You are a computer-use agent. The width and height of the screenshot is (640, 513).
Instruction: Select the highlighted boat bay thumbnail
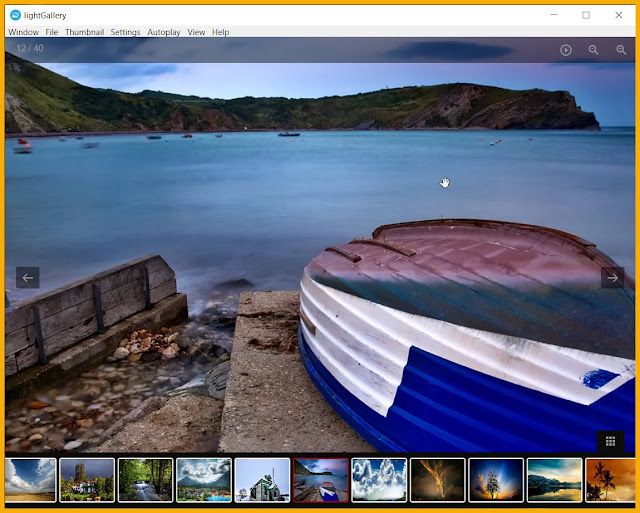[x=321, y=480]
